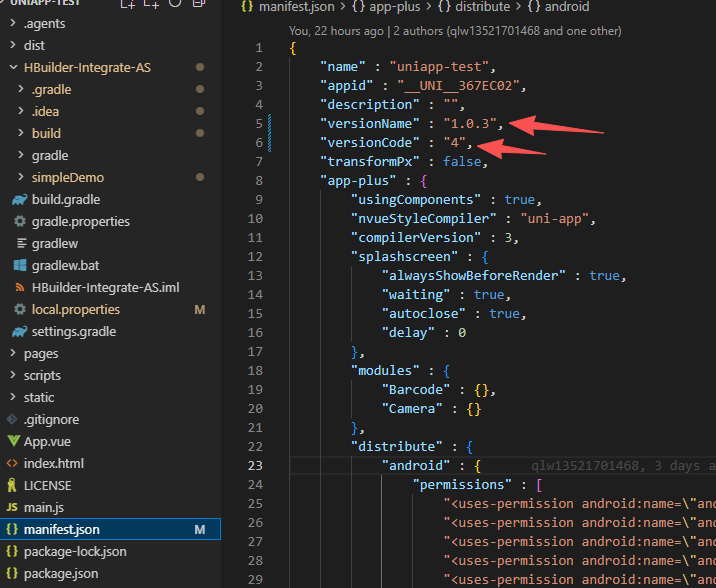Viewport: 716px width, 588px height.
Task: Click the "1.0.3" value
Action: (x=470, y=124)
